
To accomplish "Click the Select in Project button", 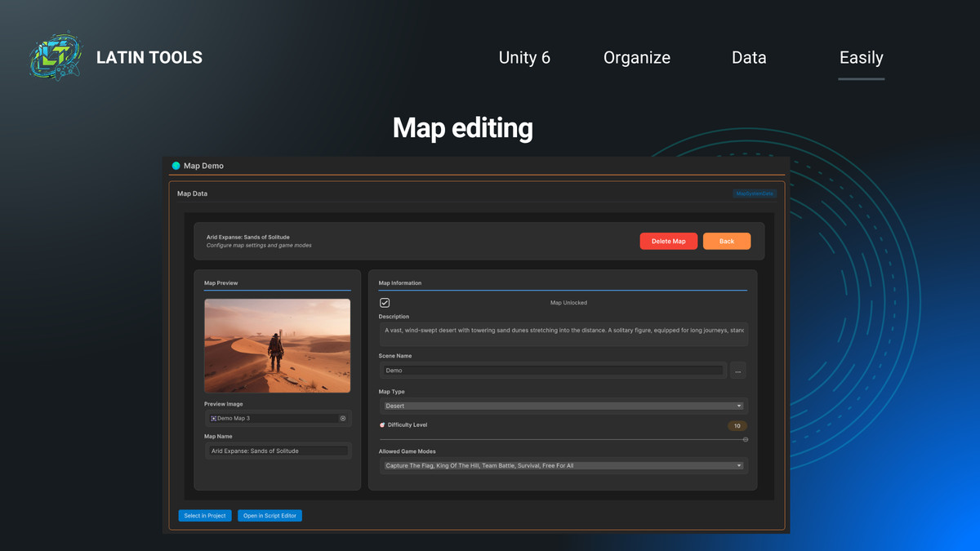I will [204, 515].
